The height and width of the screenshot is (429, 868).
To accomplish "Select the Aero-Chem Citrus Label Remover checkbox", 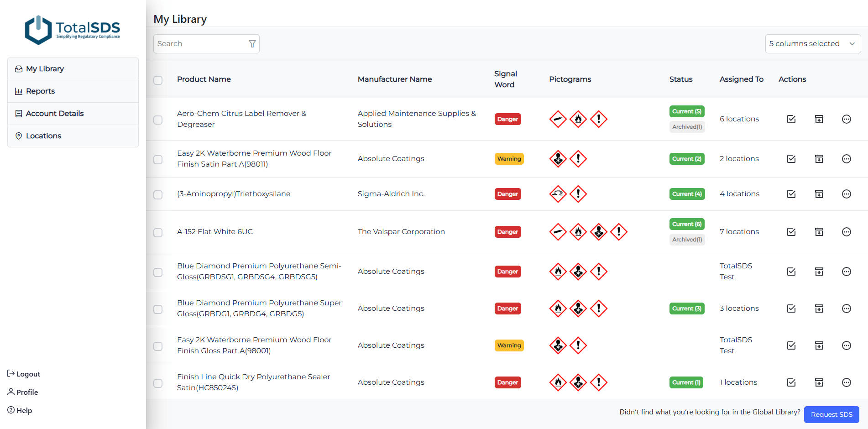I will (x=158, y=120).
